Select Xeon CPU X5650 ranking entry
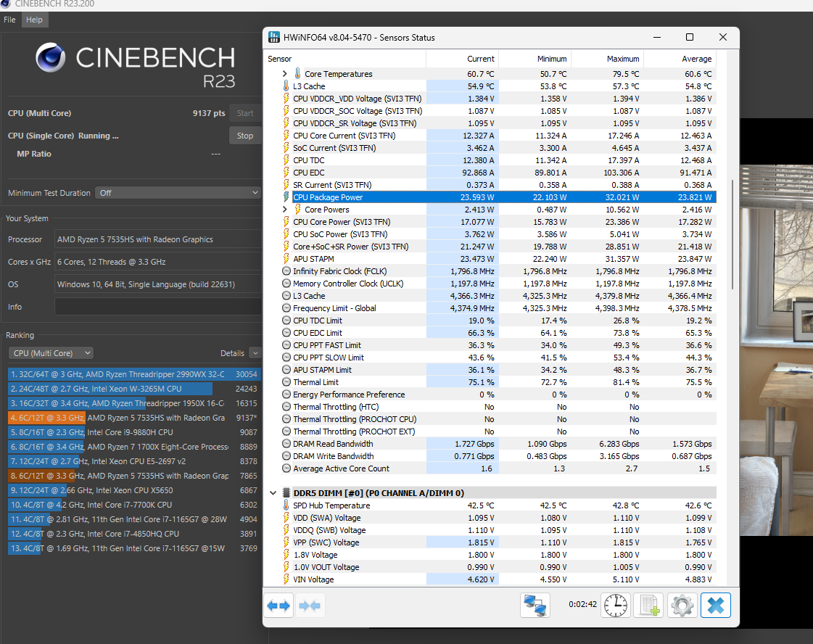The height and width of the screenshot is (644, 813). [x=134, y=490]
